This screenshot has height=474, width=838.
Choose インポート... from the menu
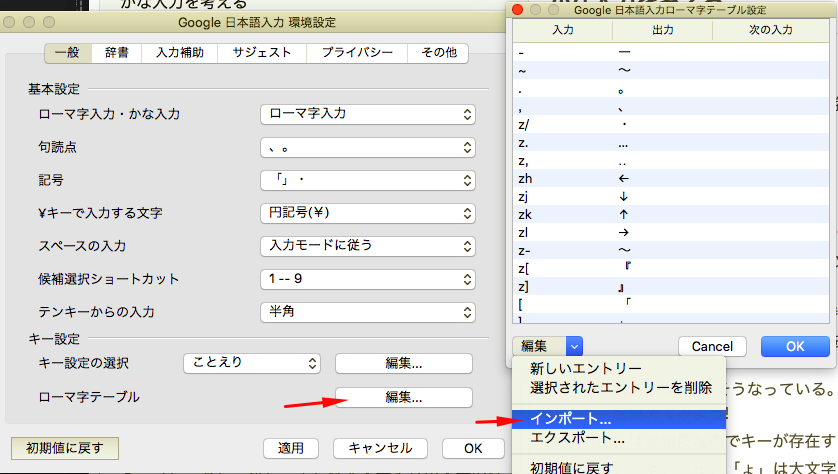[618, 418]
